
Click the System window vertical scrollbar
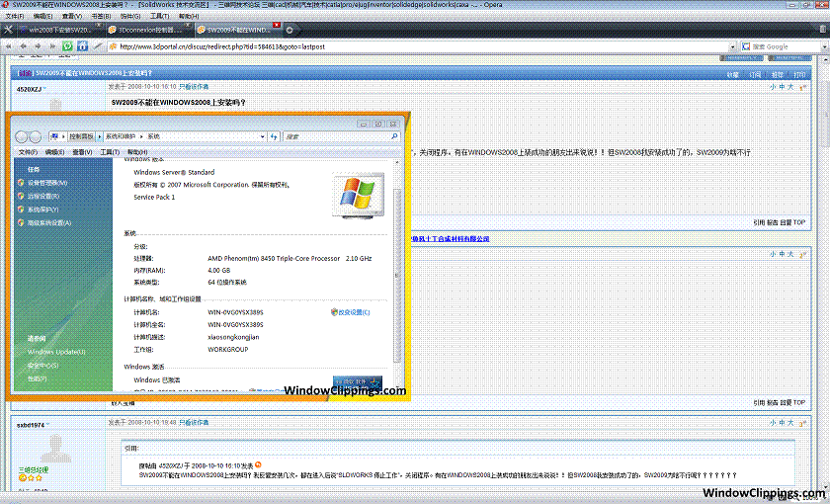[397, 274]
